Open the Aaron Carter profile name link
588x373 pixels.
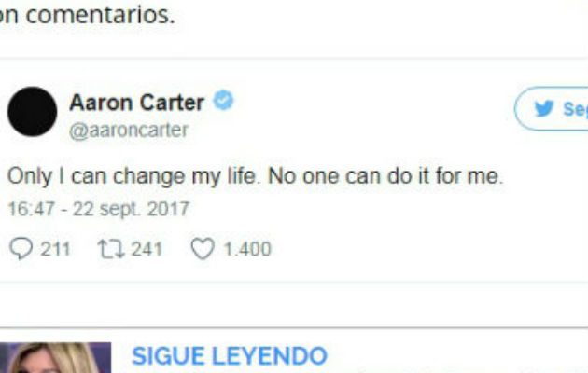tap(137, 103)
